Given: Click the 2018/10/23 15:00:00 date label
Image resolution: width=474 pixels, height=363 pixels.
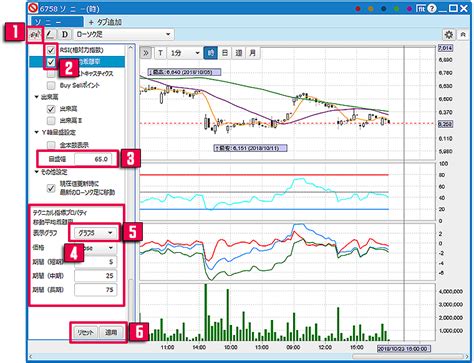Looking at the screenshot, I should [x=404, y=349].
